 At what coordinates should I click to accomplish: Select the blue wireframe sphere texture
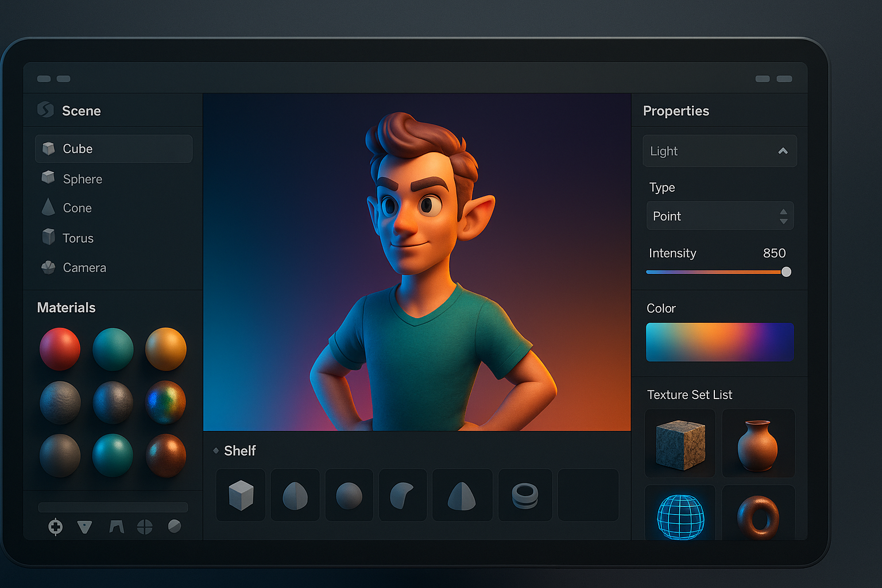(680, 516)
